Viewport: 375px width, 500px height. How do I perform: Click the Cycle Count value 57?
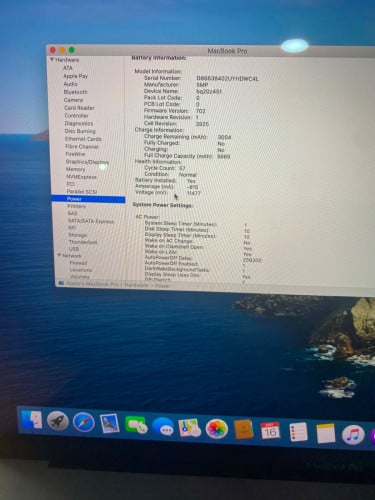[182, 168]
